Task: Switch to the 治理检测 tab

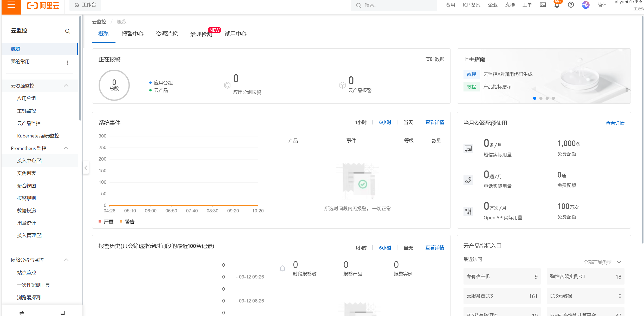Action: coord(201,34)
